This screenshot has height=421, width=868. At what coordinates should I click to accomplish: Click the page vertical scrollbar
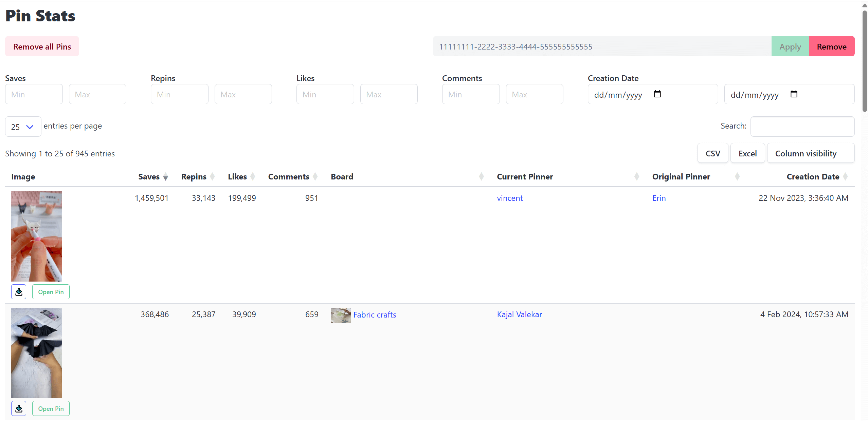[x=865, y=61]
